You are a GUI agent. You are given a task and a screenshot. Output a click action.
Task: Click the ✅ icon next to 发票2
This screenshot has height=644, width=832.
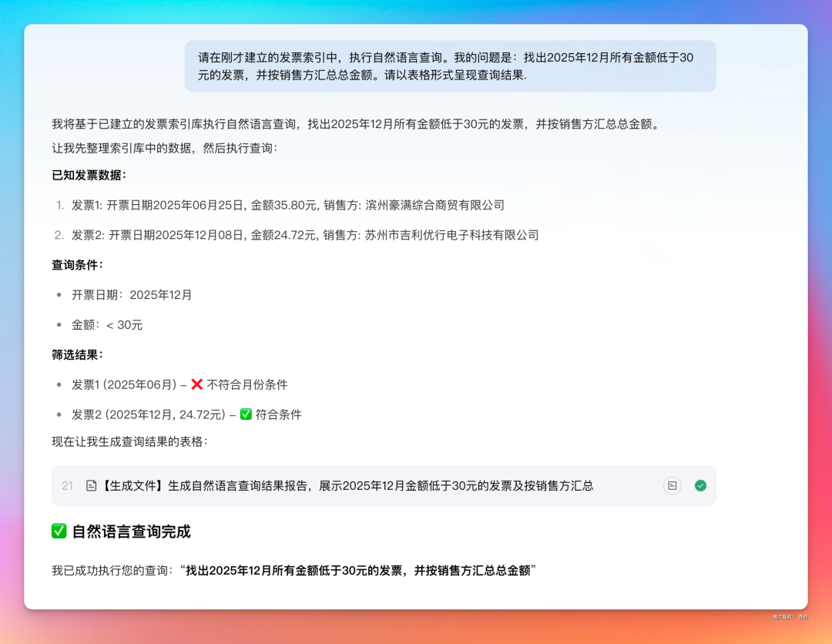(x=247, y=414)
